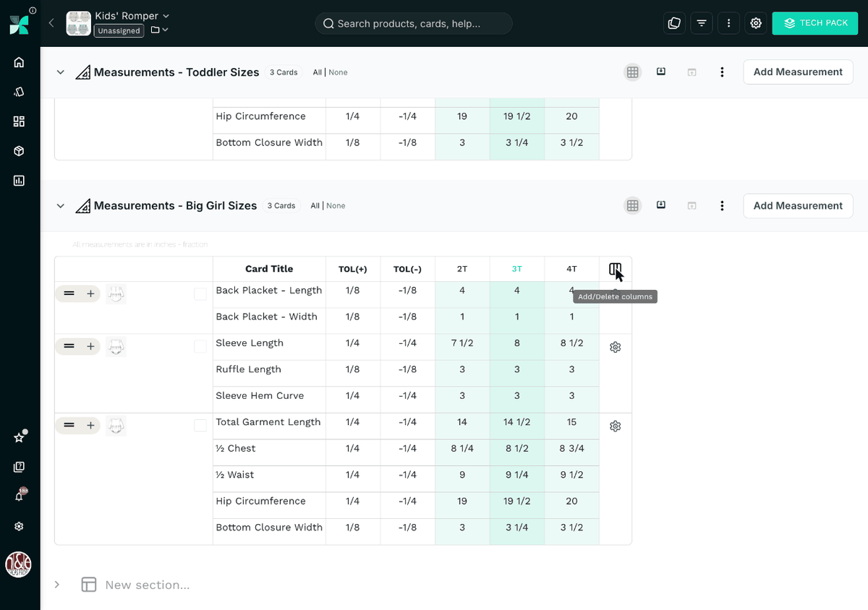Open the Home icon in left sidebar

20,62
